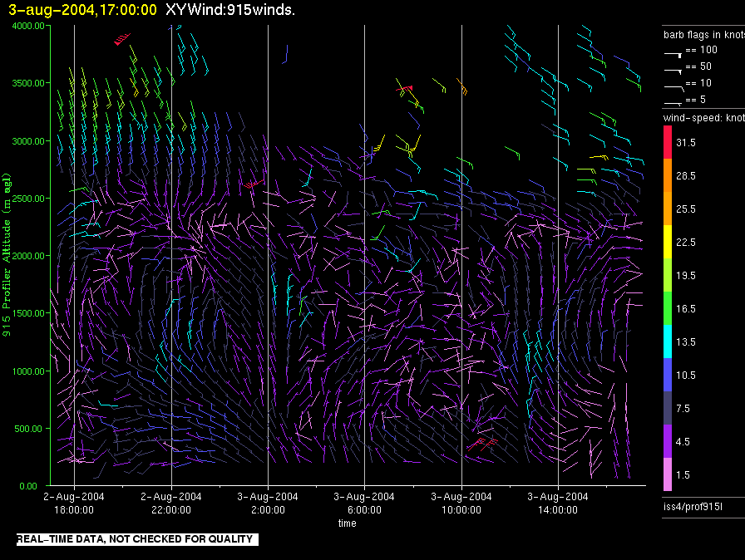Click the 3000.00 altitude tick label
The width and height of the screenshot is (745, 560).
28,141
